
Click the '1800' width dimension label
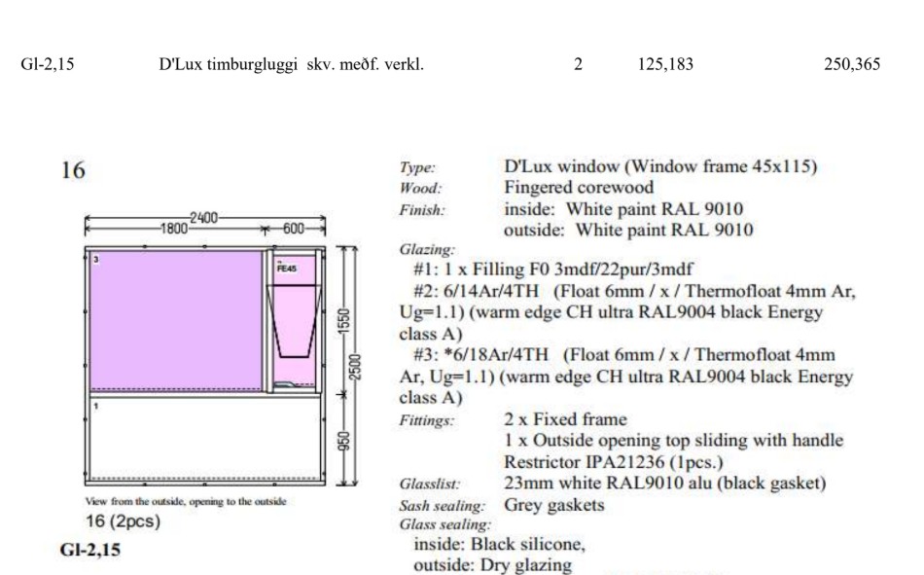click(174, 229)
